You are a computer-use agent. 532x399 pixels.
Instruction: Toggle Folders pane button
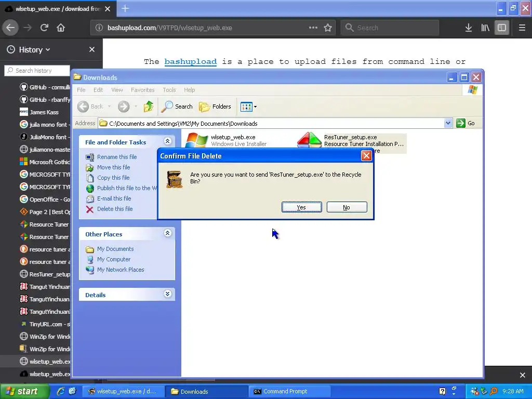[x=215, y=107]
